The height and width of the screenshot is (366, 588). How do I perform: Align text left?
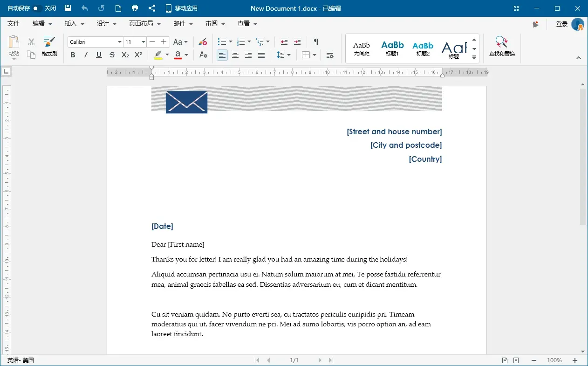[222, 55]
